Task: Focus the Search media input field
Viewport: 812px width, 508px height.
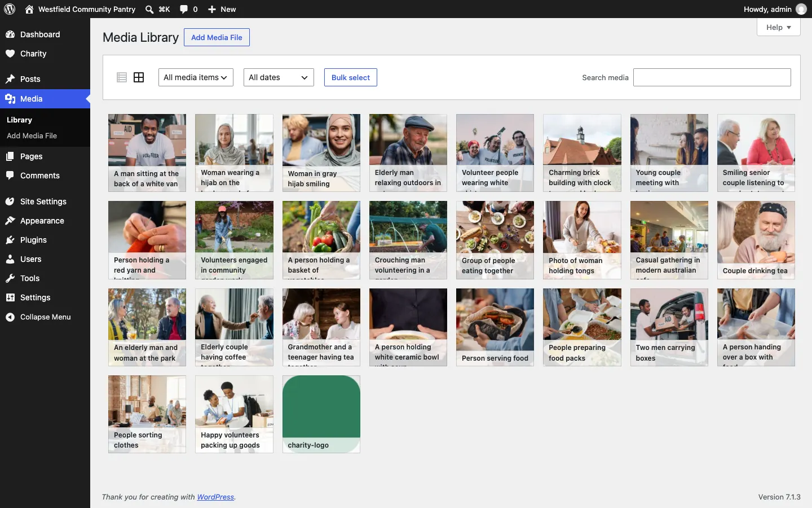Action: tap(712, 77)
